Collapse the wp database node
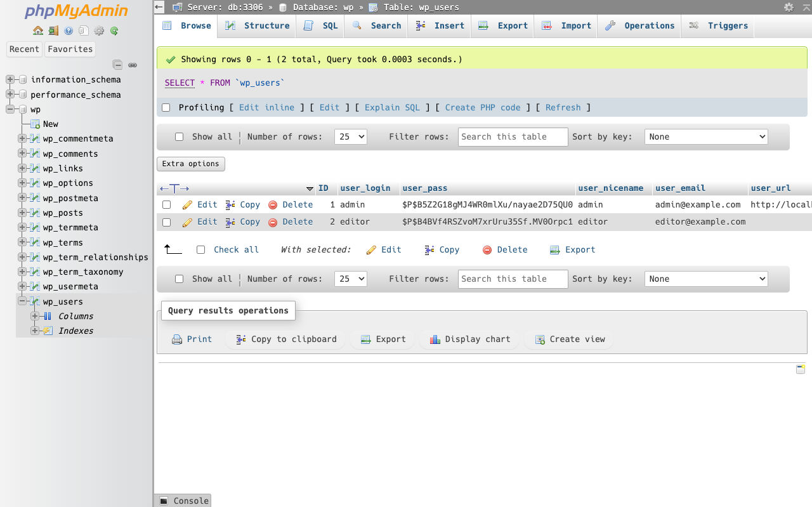 pos(10,109)
